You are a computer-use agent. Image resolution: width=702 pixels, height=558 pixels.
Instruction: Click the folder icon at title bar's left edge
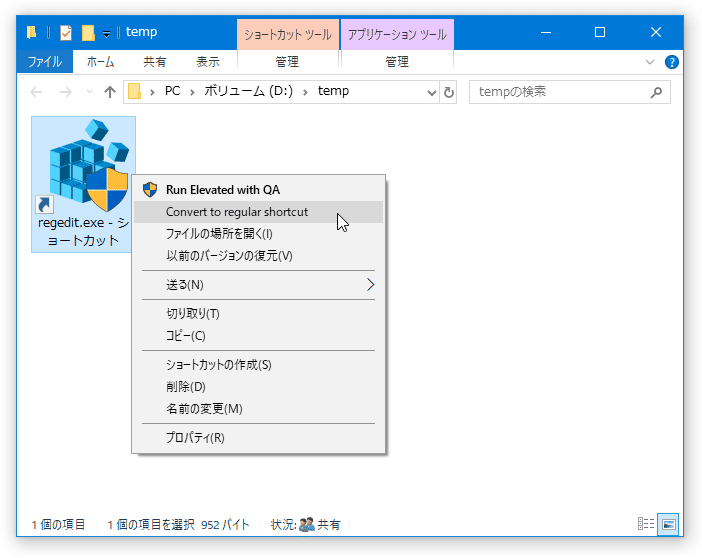(x=31, y=32)
